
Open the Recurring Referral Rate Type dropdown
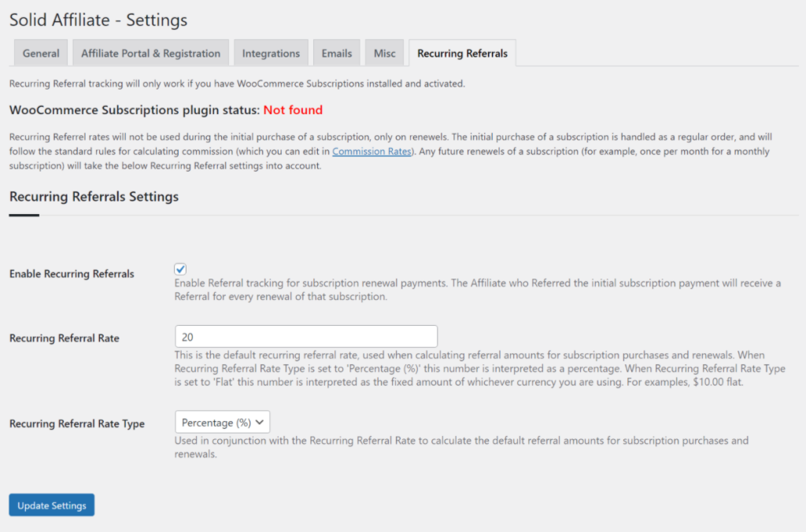pos(222,422)
